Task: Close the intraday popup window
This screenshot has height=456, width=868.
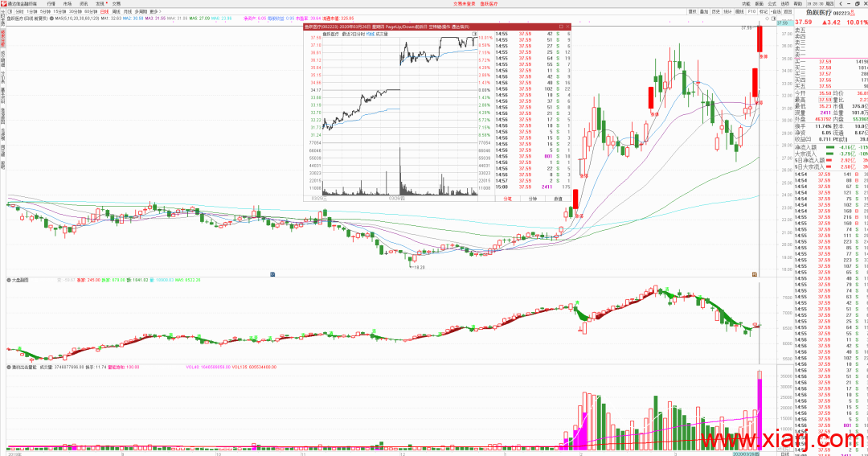Action: [567, 26]
